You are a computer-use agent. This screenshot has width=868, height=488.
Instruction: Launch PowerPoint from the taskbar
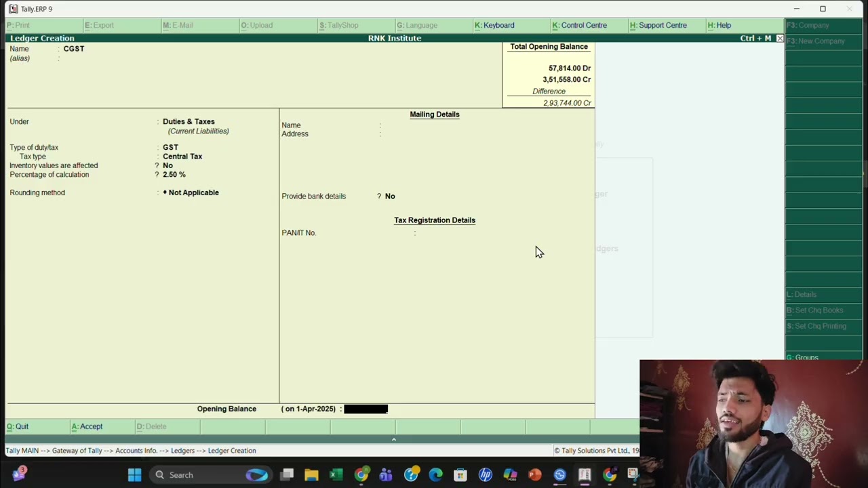[535, 475]
